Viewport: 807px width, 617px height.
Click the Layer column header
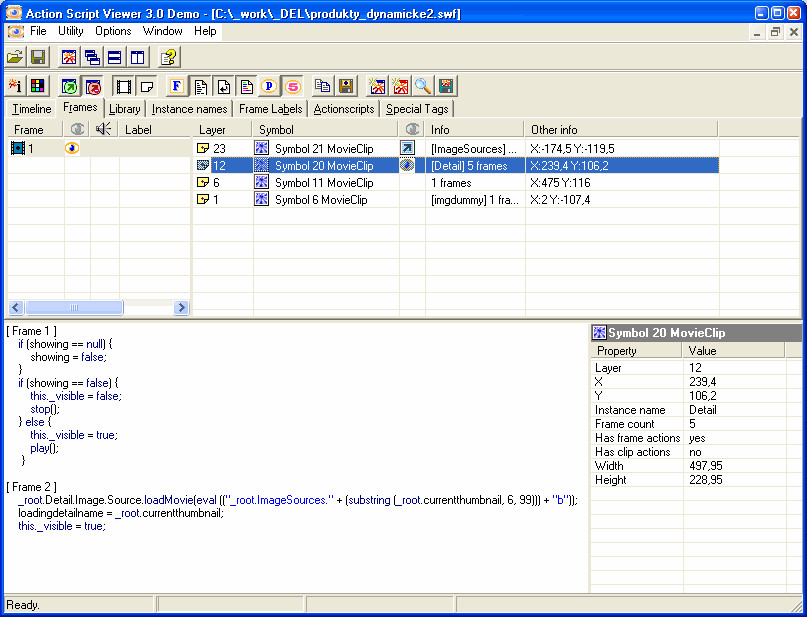coord(223,130)
